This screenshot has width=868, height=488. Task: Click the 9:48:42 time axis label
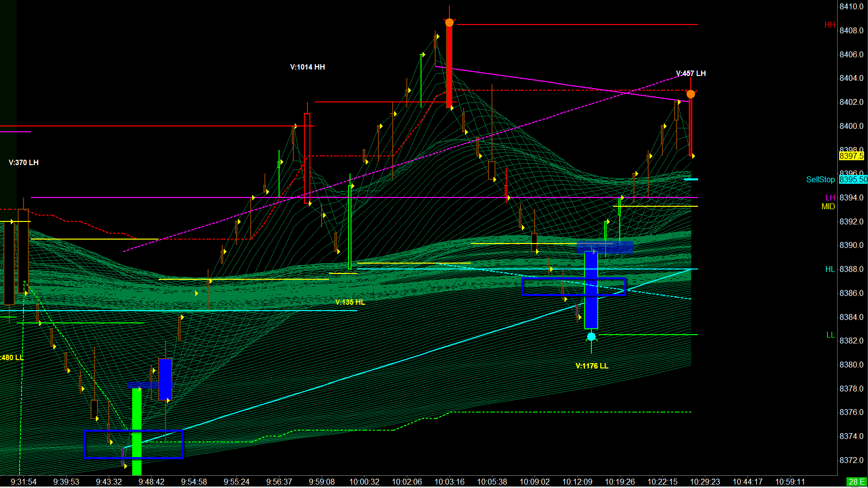(x=151, y=482)
